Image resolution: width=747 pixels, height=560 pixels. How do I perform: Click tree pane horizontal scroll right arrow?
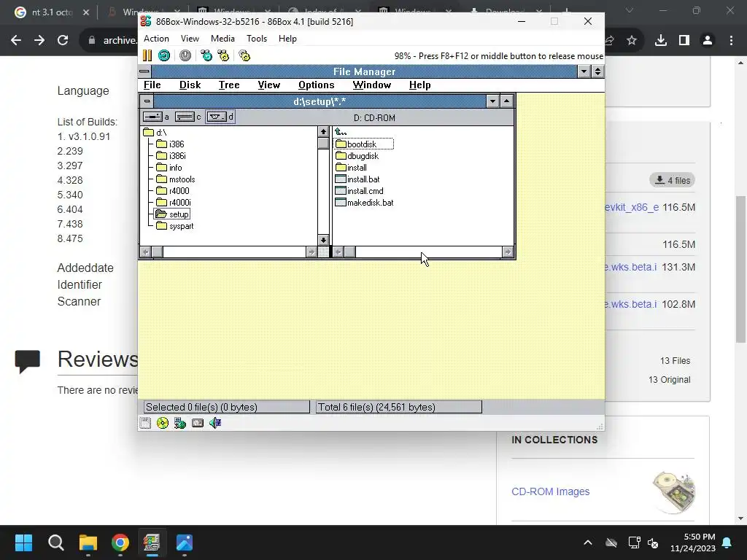pyautogui.click(x=311, y=252)
